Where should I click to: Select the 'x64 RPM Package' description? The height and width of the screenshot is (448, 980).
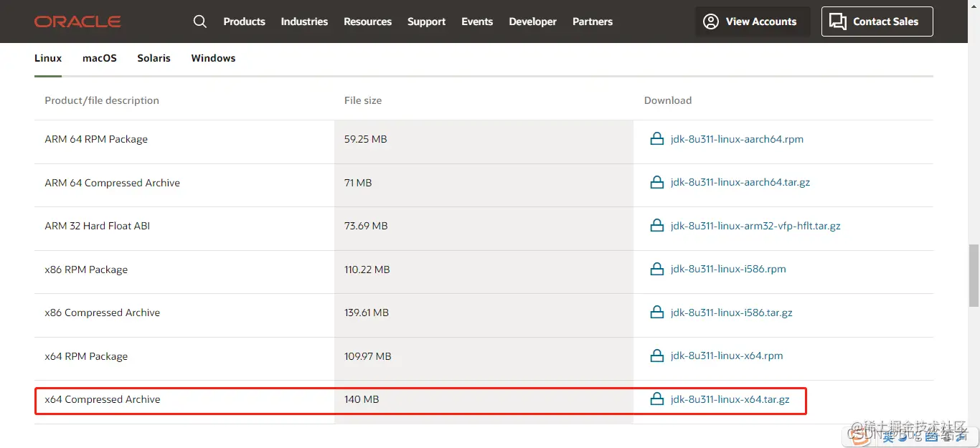pyautogui.click(x=86, y=356)
